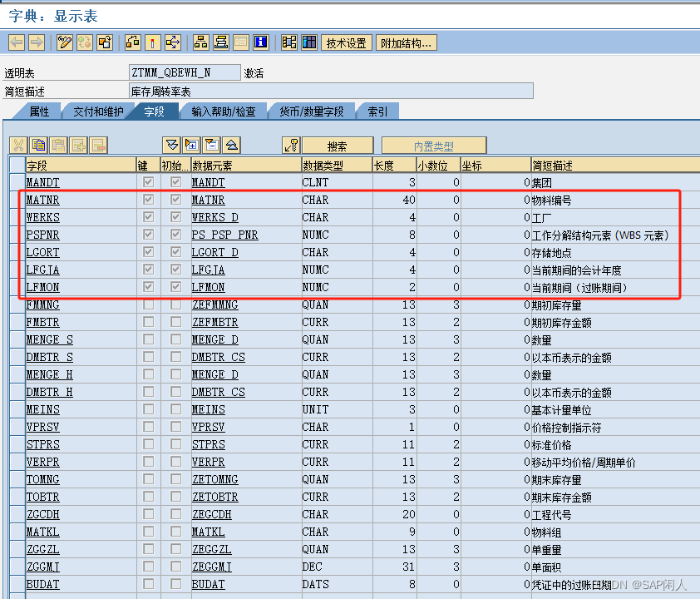Click the VPRSV field name
This screenshot has width=700, height=599.
coord(42,427)
